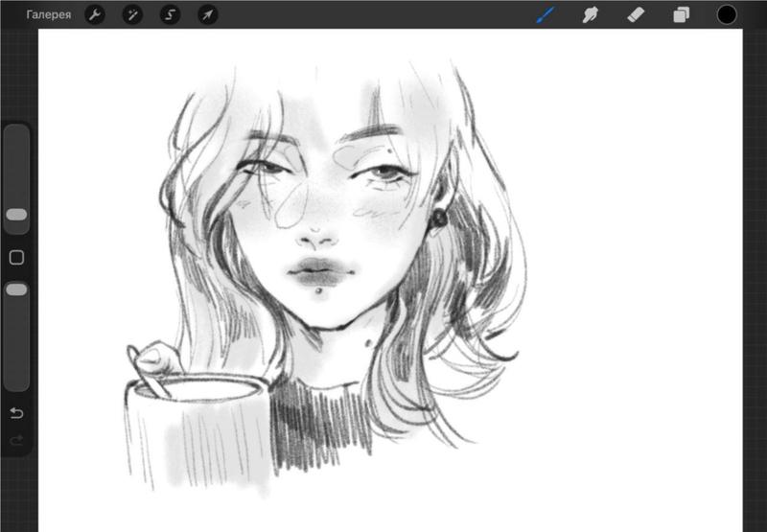Activate the Transform arrow tool
767x532 pixels.
pyautogui.click(x=208, y=14)
